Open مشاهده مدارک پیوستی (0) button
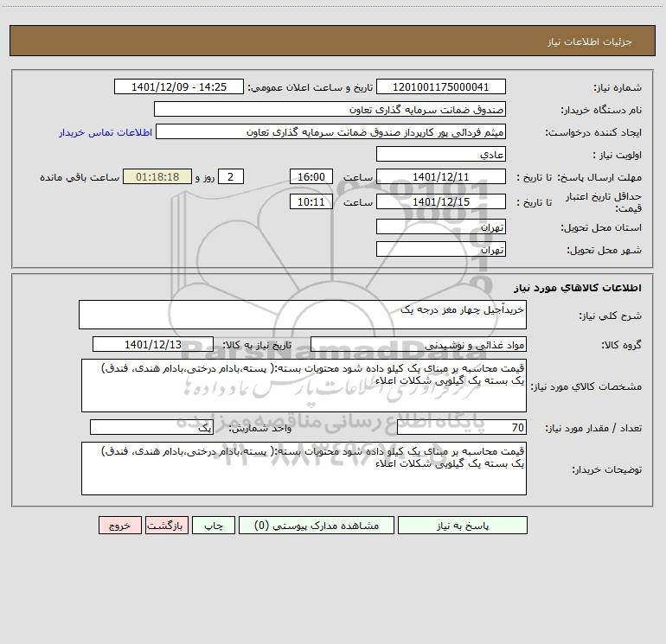This screenshot has height=644, width=666. coord(317,525)
